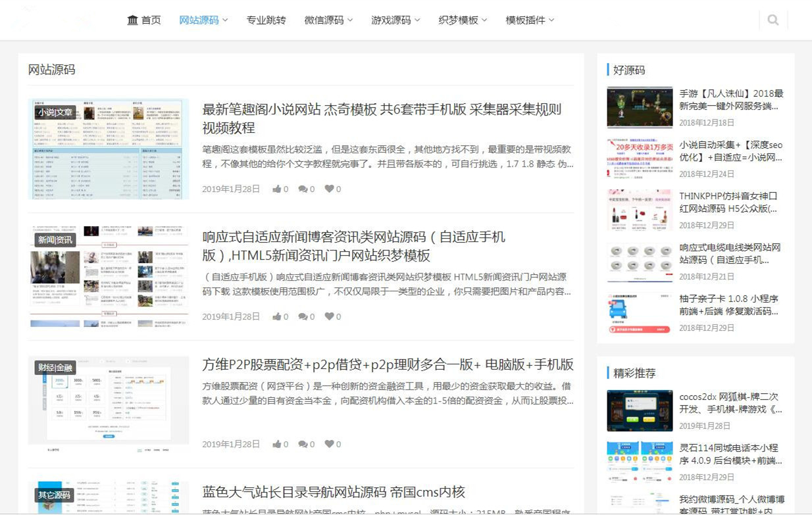Open sidebar link 柚子亲子卡 1.0.8 小程序
The height and width of the screenshot is (515, 812).
(729, 305)
